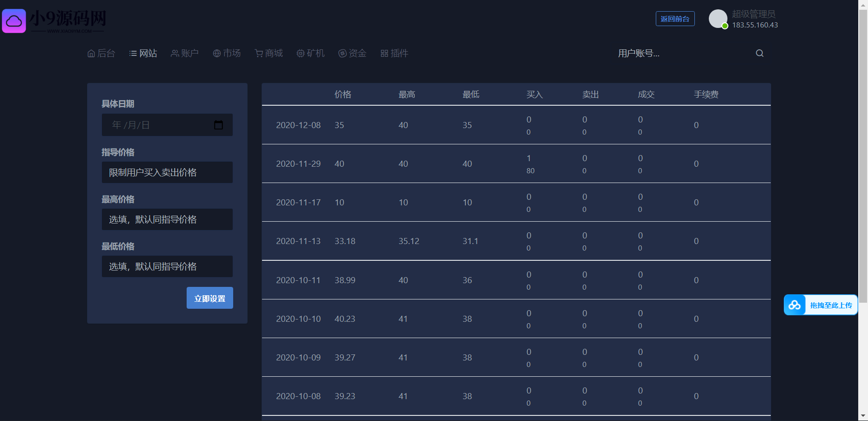Click the 卖出 column header
This screenshot has height=421, width=868.
click(591, 95)
